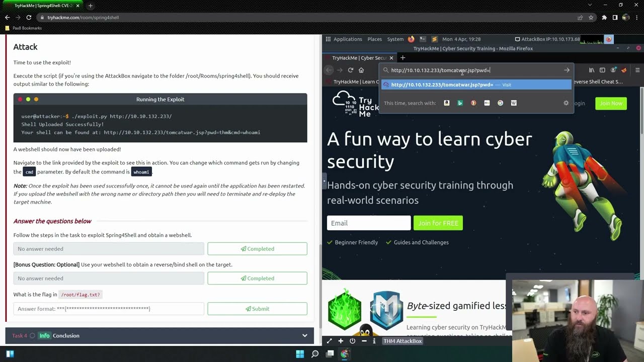Click the AttackBox IP address label

[547, 39]
